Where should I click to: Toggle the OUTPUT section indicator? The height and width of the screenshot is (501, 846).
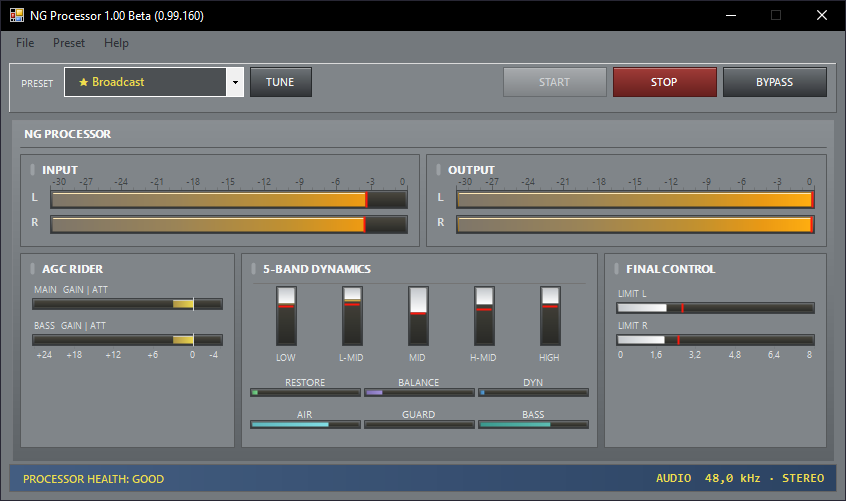tap(438, 169)
